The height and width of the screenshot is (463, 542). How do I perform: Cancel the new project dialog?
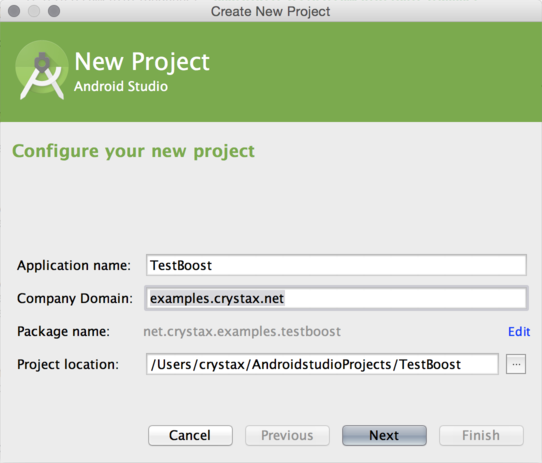pyautogui.click(x=190, y=435)
